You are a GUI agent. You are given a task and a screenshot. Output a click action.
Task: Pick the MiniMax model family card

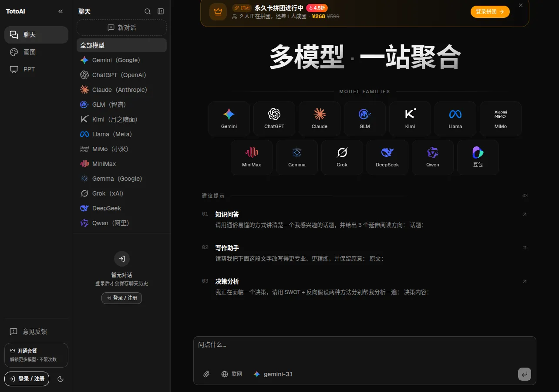coord(252,157)
